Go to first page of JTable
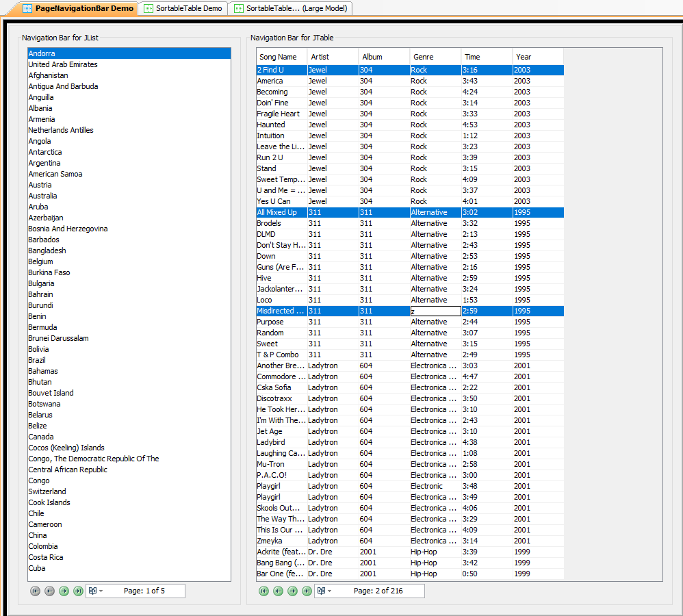Image resolution: width=683 pixels, height=616 pixels. pos(263,591)
